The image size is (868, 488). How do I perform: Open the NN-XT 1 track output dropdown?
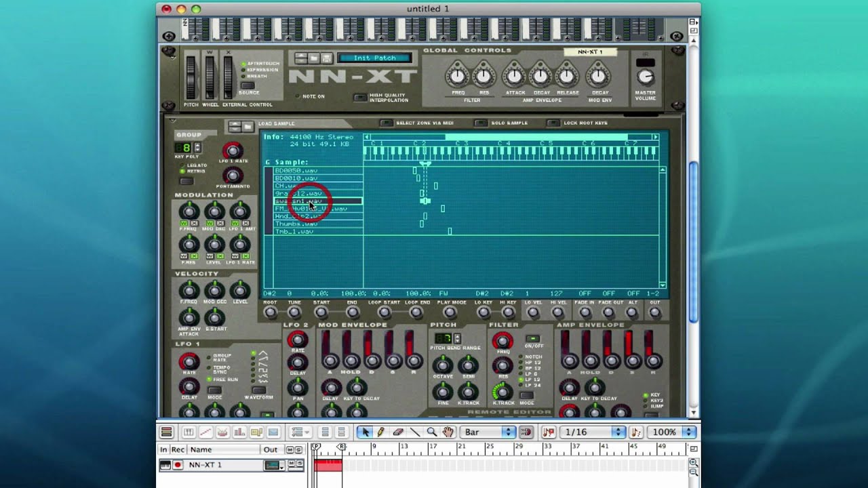coord(273,465)
